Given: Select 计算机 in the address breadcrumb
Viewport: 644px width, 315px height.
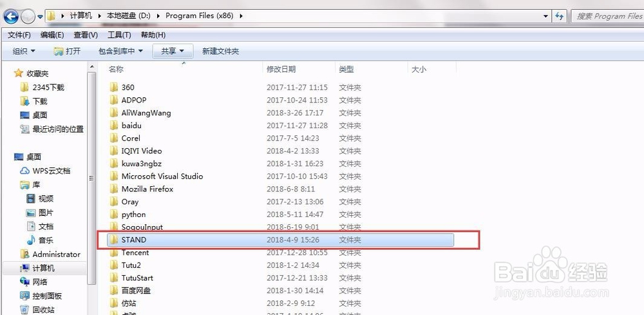Looking at the screenshot, I should coord(81,16).
